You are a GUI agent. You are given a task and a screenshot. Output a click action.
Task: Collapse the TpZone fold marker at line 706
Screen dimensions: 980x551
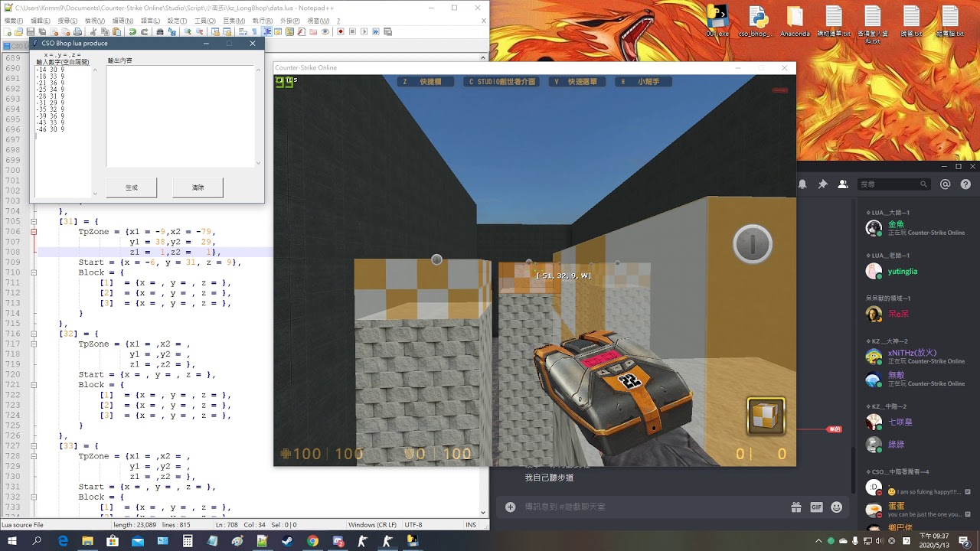(34, 231)
